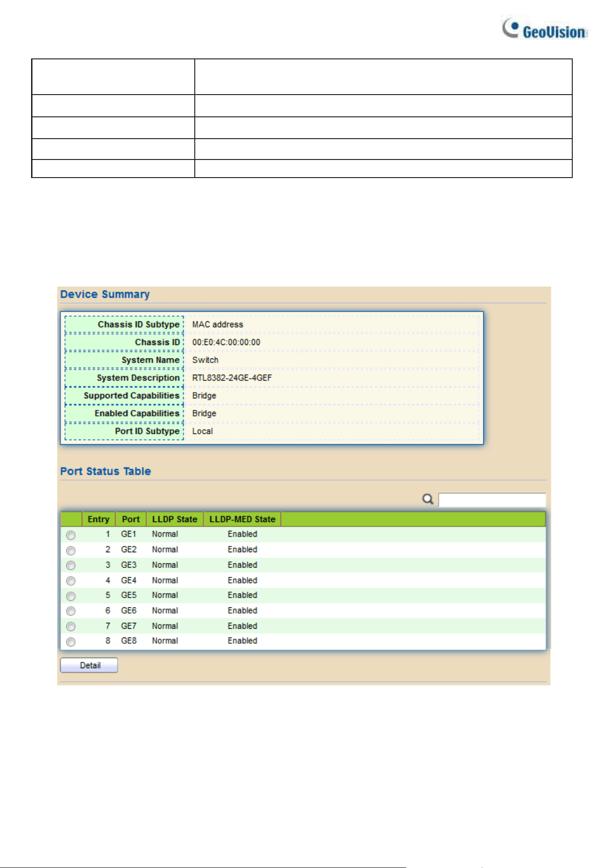This screenshot has height=868, width=614.
Task: Click the System Description value RTL8382-24GE-4GEF
Action: coord(232,378)
